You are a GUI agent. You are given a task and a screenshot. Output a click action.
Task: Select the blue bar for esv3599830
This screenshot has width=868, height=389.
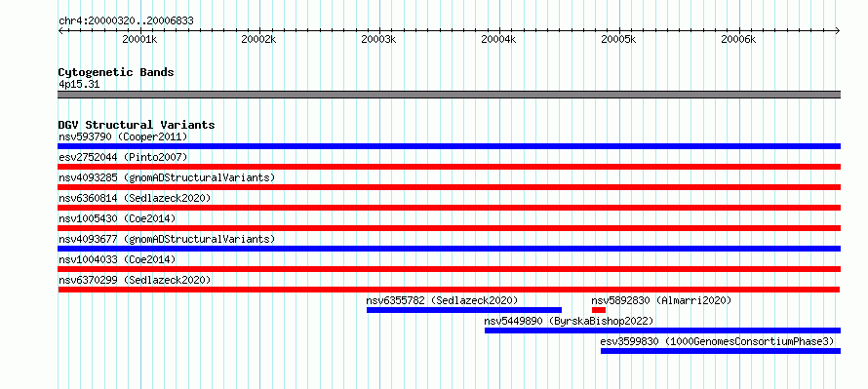click(x=720, y=351)
